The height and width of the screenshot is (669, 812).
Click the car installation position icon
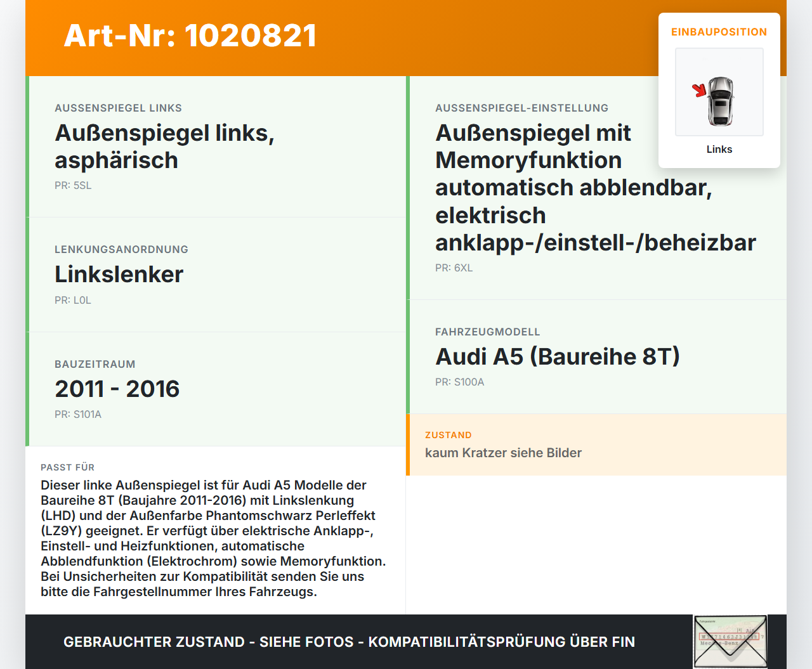click(x=719, y=92)
